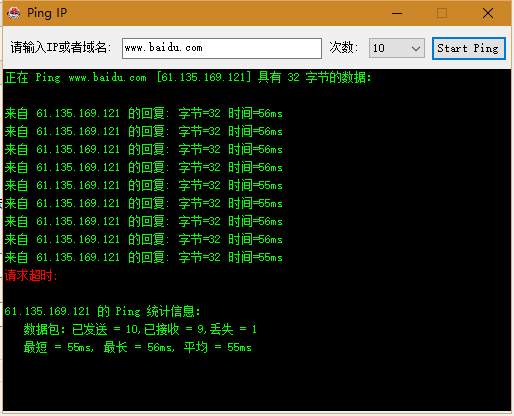The width and height of the screenshot is (514, 416).
Task: Click the first ping reply line
Action: (x=144, y=114)
